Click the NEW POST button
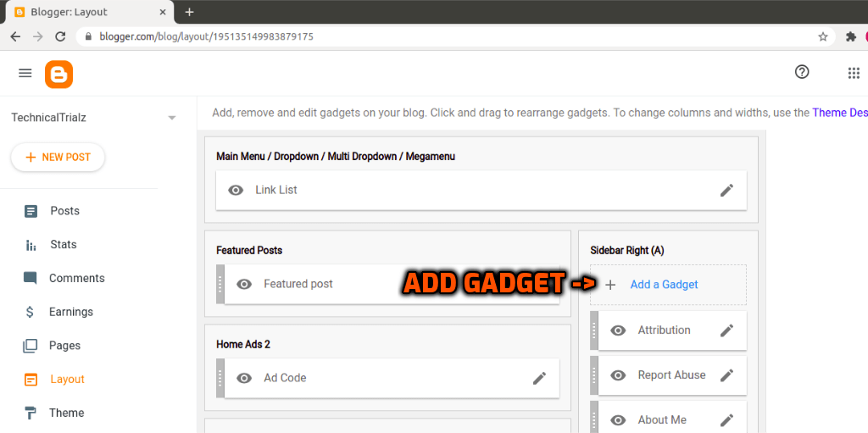The height and width of the screenshot is (433, 868). point(58,158)
